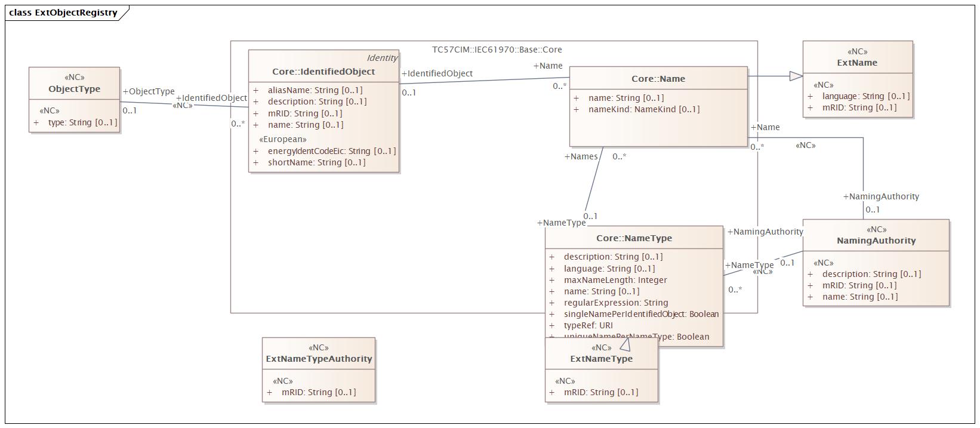This screenshot has width=980, height=428.
Task: Click the +Names association role label
Action: point(581,156)
